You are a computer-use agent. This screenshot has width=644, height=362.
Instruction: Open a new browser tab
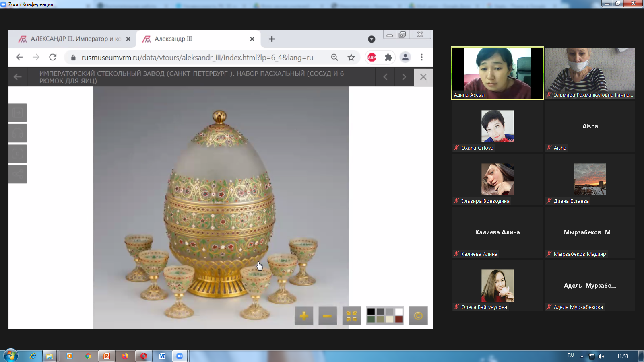click(272, 39)
